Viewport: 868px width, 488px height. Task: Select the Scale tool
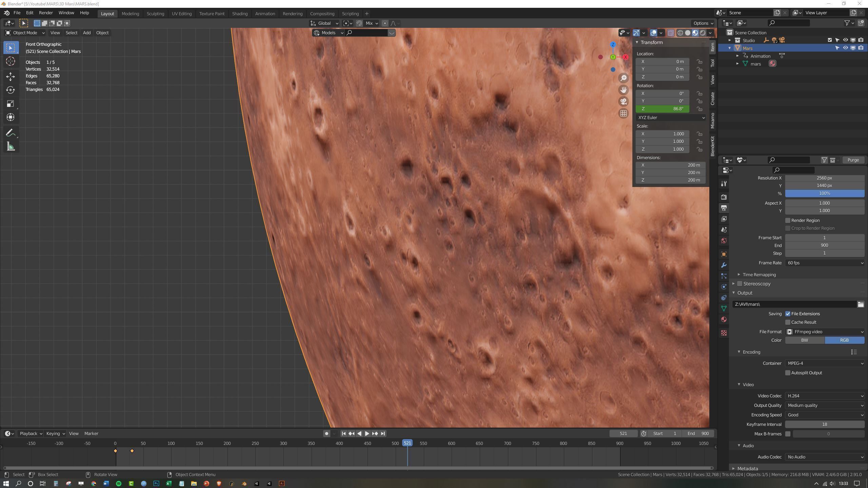[11, 104]
